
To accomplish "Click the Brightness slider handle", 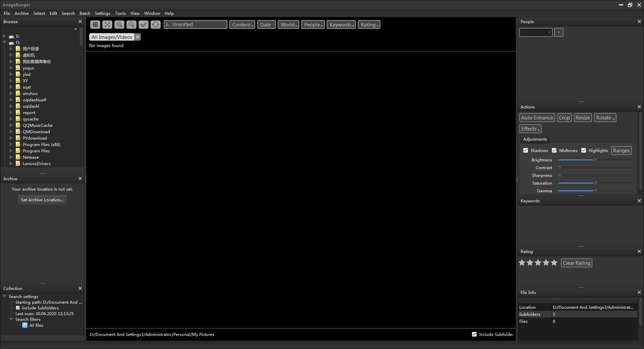I will [595, 160].
